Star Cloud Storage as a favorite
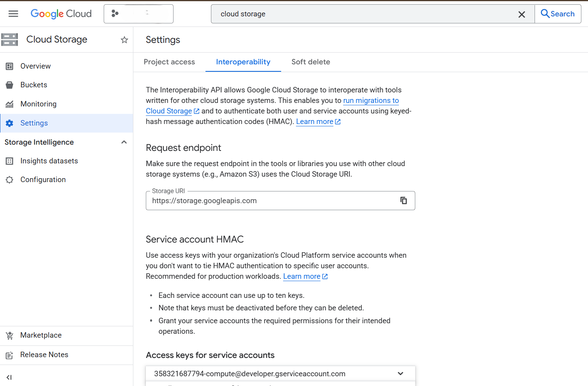The width and height of the screenshot is (588, 386). coord(124,39)
